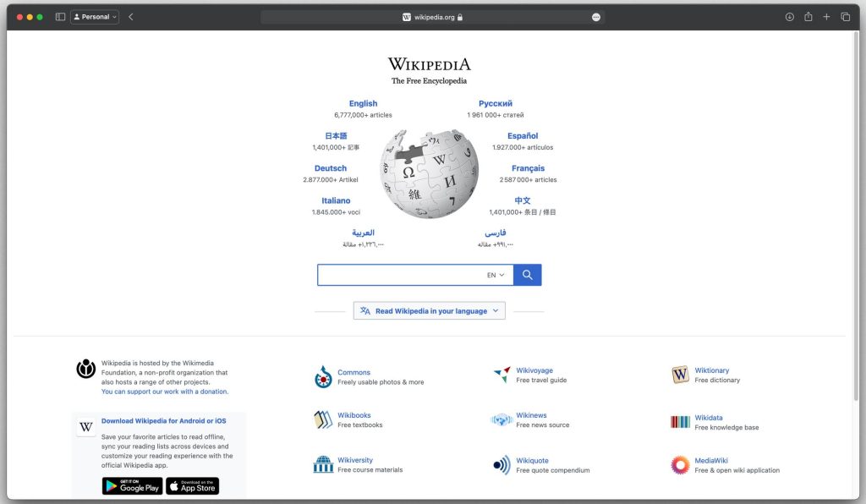Open the Personal profile dropdown in Safari

click(94, 16)
